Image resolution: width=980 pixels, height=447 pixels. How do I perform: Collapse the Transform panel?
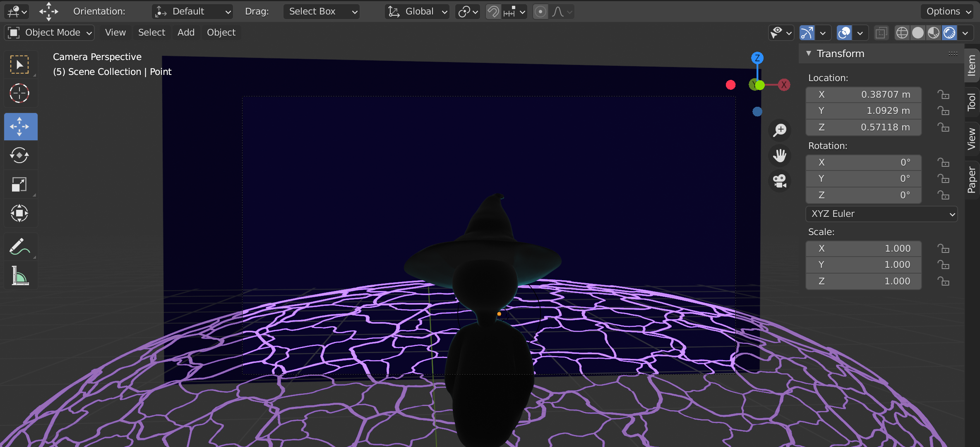(809, 54)
